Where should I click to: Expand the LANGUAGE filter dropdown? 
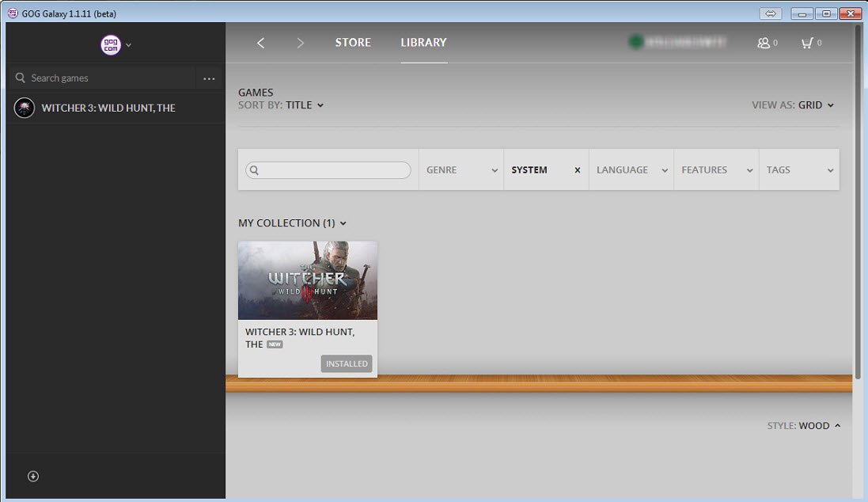[x=631, y=170]
